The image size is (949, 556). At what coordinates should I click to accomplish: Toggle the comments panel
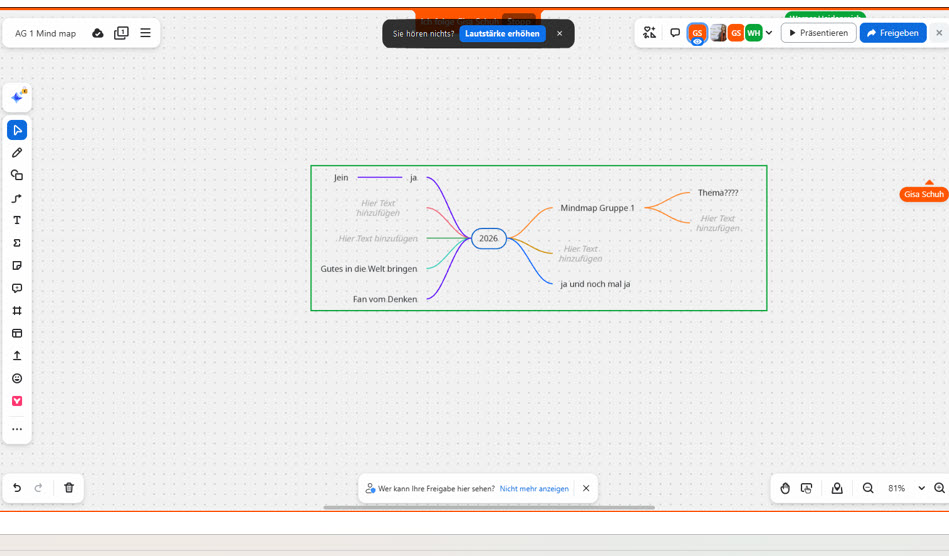(675, 33)
